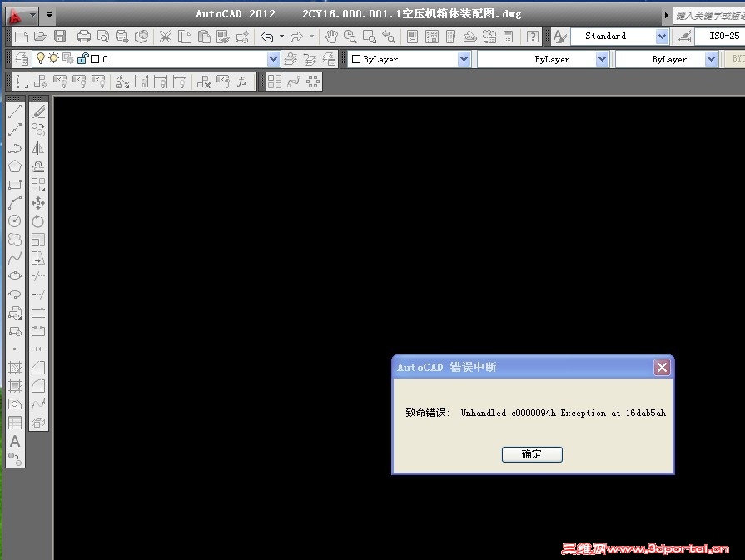Expand the layer 0 dropdown list
Image resolution: width=745 pixels, height=560 pixels.
273,59
